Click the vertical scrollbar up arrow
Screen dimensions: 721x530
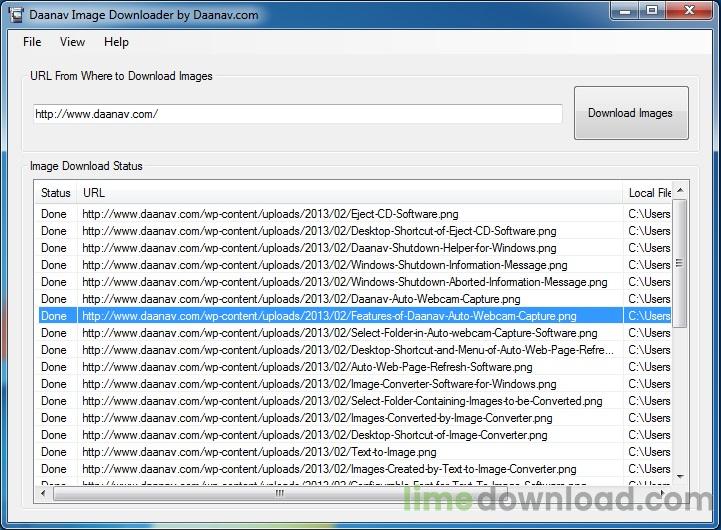pyautogui.click(x=681, y=190)
